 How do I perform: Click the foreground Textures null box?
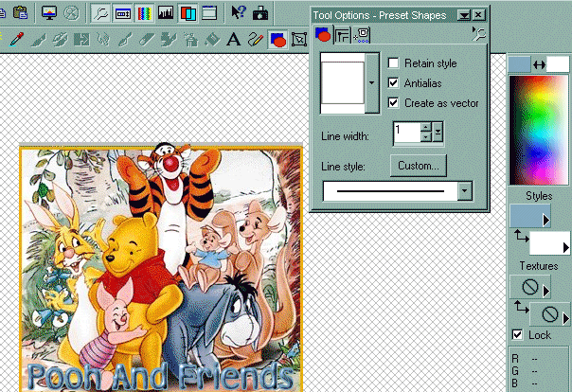coord(529,287)
